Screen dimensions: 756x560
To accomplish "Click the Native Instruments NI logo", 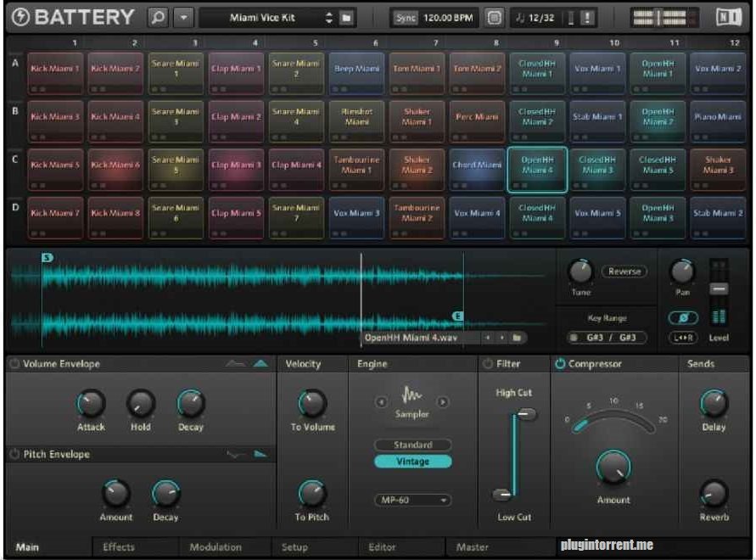I will click(729, 18).
